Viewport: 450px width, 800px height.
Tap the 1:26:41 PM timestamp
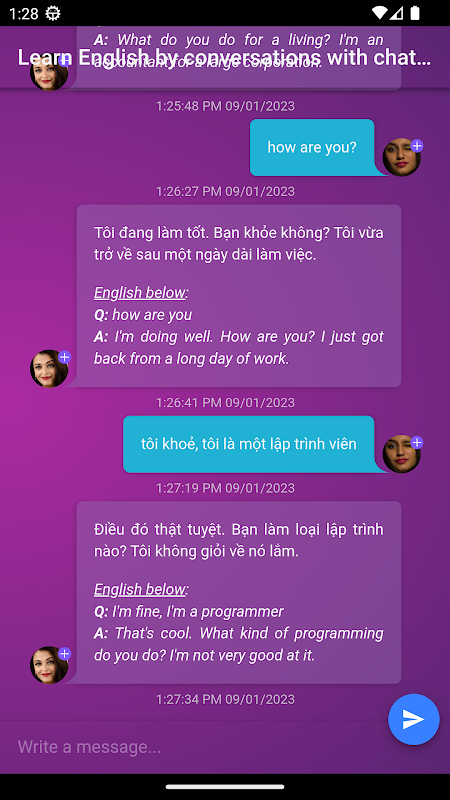click(225, 403)
